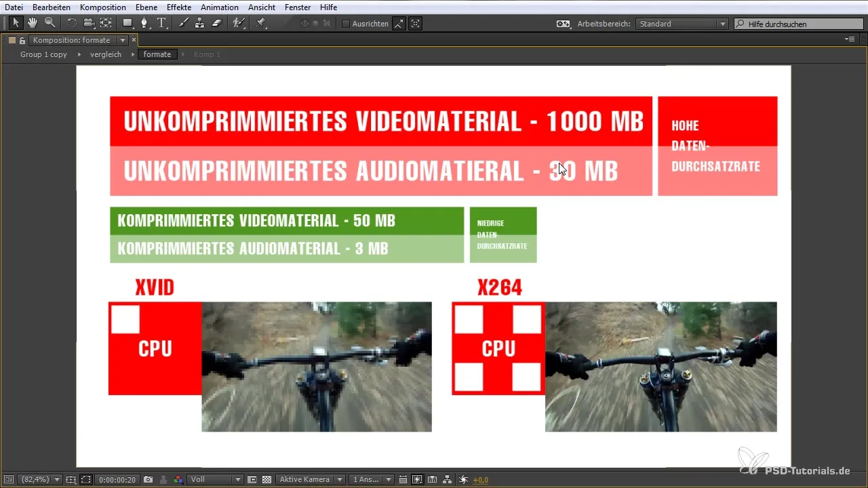
Task: Click the snap to collapsed compositions icon
Action: (x=415, y=24)
